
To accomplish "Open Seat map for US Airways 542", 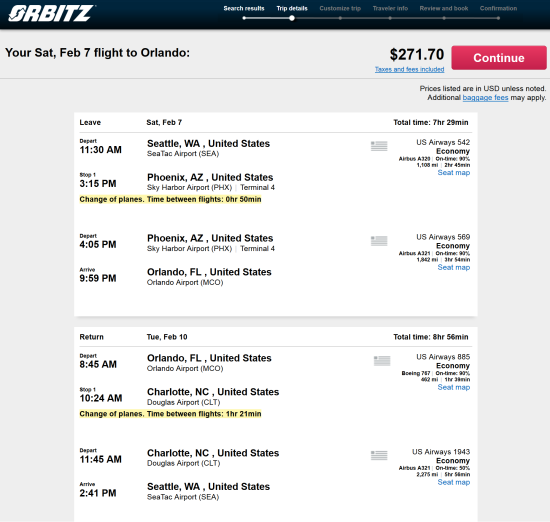I will tap(454, 173).
